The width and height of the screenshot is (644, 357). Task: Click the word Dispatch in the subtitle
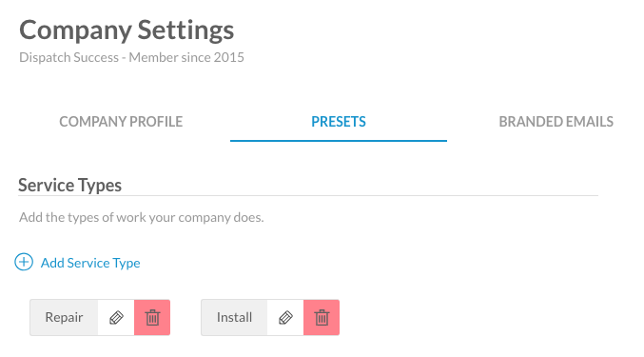tap(40, 57)
